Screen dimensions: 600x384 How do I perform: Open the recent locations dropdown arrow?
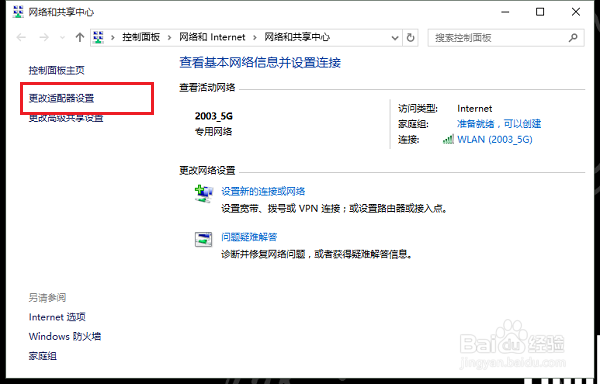(63, 37)
